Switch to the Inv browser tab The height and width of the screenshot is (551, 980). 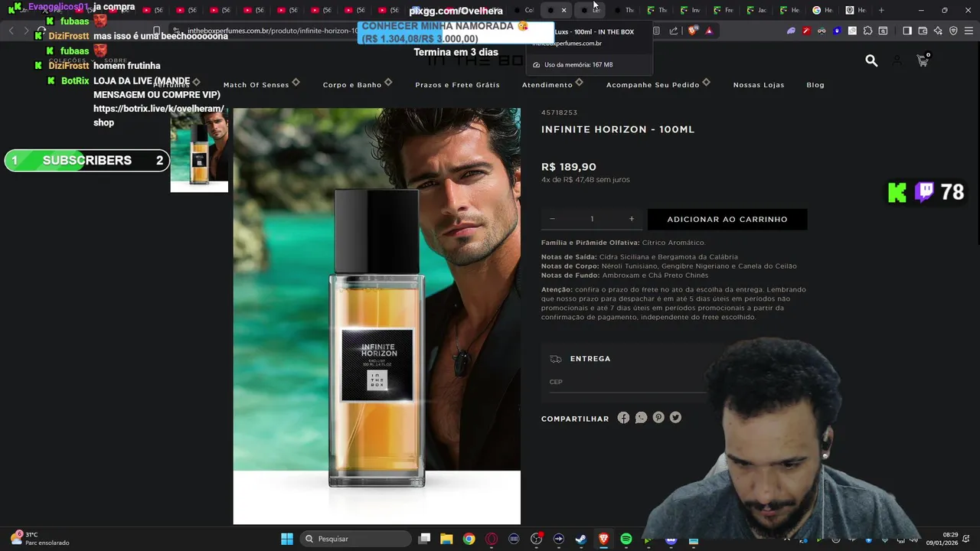(689, 10)
